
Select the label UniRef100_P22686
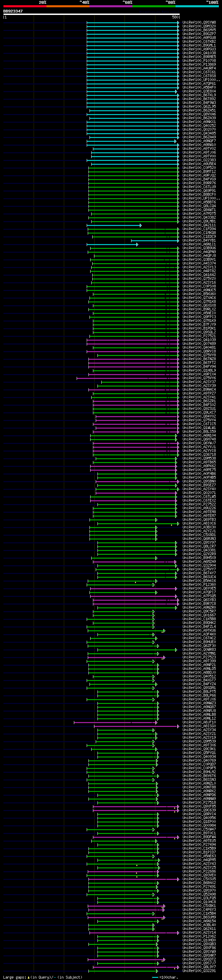[x=199, y=872]
